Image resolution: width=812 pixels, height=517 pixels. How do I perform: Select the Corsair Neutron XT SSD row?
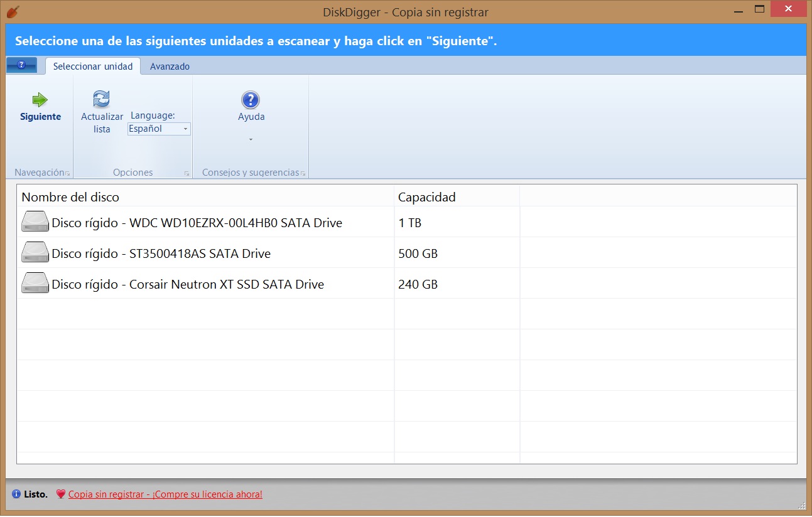pos(407,284)
